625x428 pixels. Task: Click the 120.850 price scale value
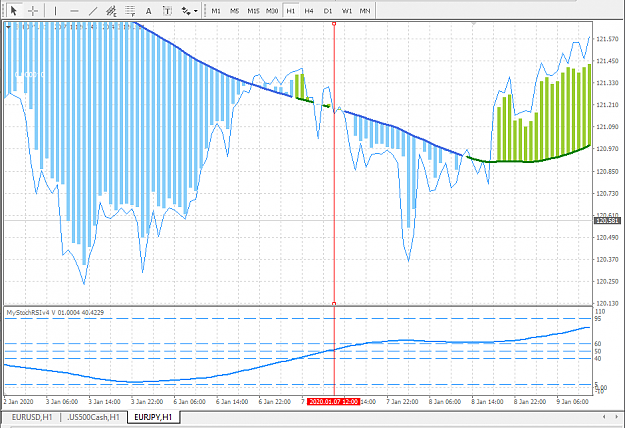(607, 171)
